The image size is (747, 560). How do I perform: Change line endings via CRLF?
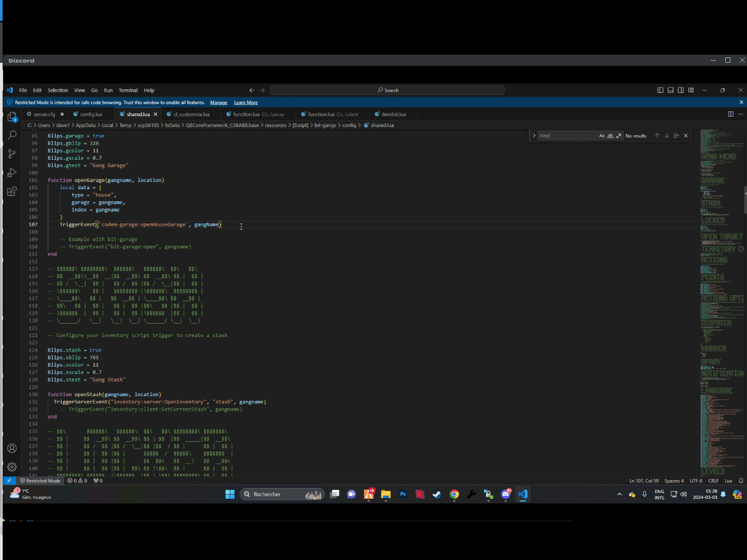[x=713, y=481]
